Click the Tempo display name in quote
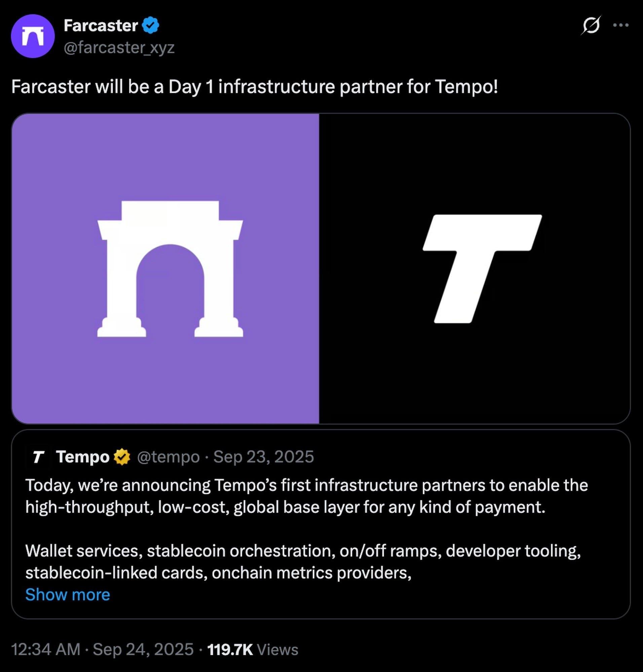The height and width of the screenshot is (672, 643). pyautogui.click(x=83, y=457)
